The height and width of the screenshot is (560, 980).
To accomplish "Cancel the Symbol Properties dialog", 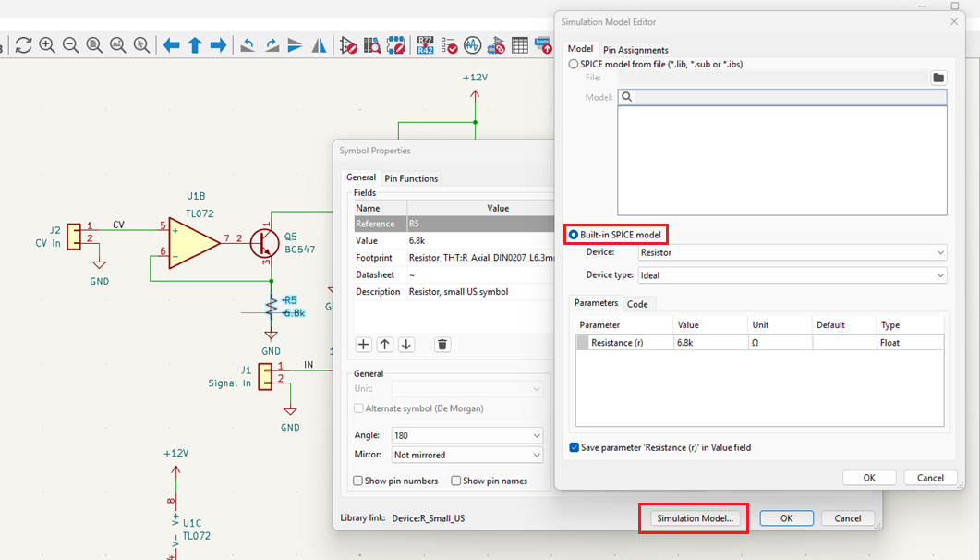I will click(848, 518).
